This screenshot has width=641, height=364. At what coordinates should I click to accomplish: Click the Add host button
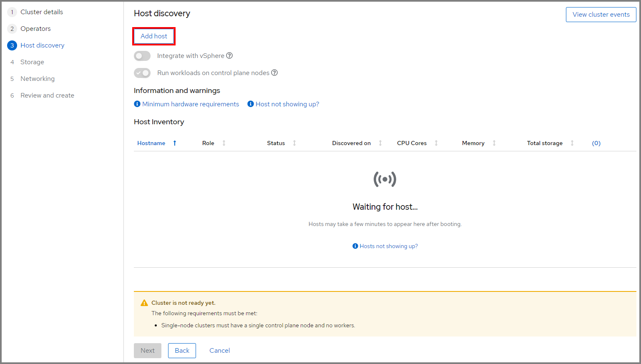point(153,36)
